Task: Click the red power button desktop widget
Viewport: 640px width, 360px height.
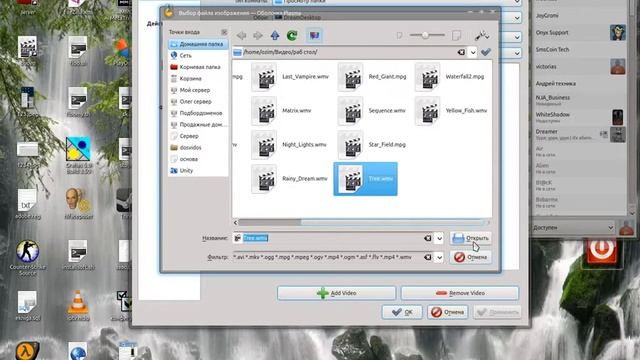Action: 602,249
